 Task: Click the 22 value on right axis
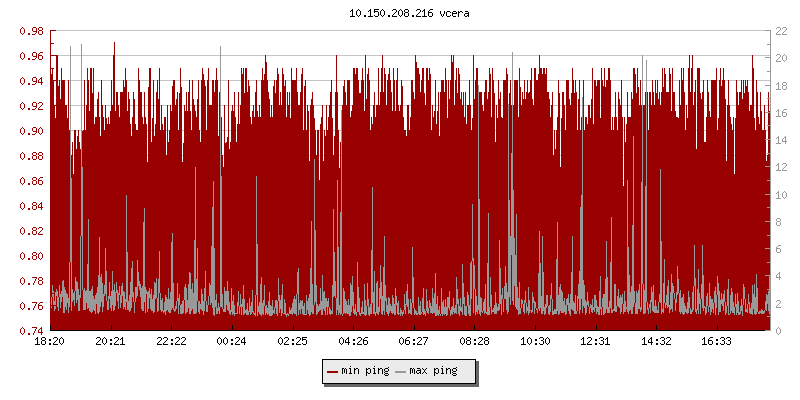pos(780,31)
